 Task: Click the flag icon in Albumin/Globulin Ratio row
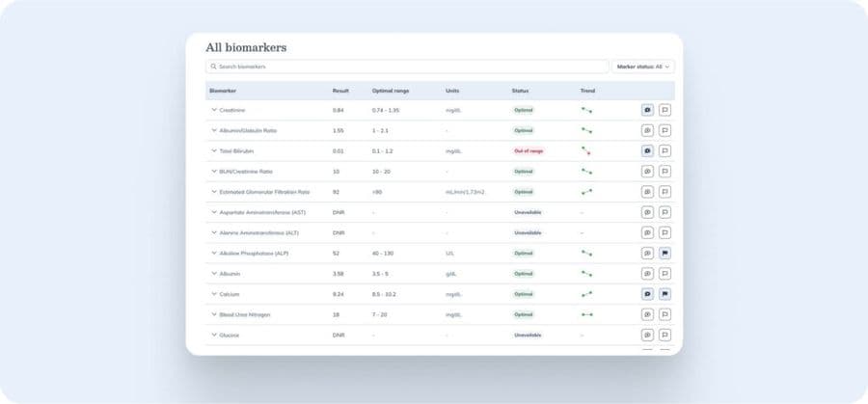665,130
